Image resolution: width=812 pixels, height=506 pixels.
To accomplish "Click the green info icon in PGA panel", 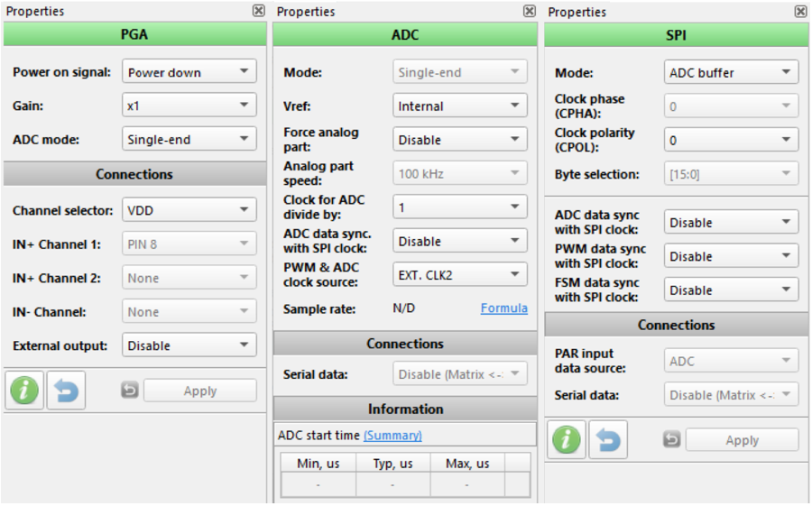I will pos(23,391).
